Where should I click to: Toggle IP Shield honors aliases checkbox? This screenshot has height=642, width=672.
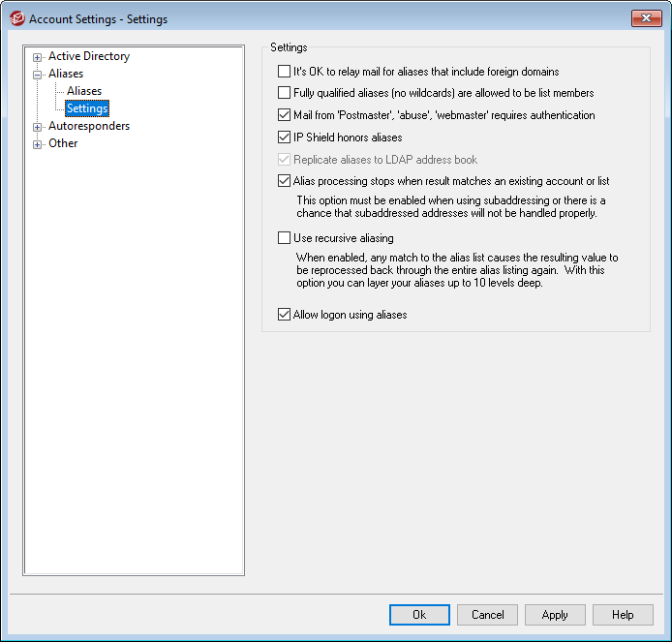285,138
